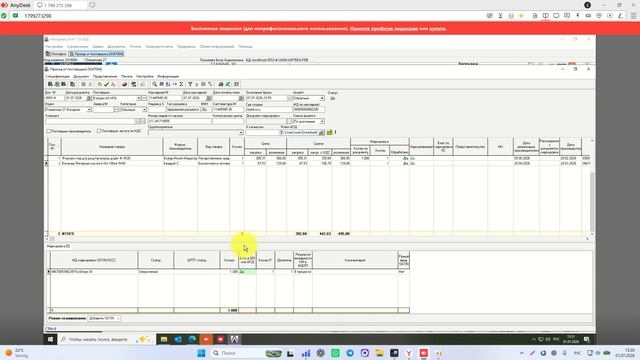Open WhatsApp from the host taskbar
This screenshot has width=640, height=360.
[335, 353]
